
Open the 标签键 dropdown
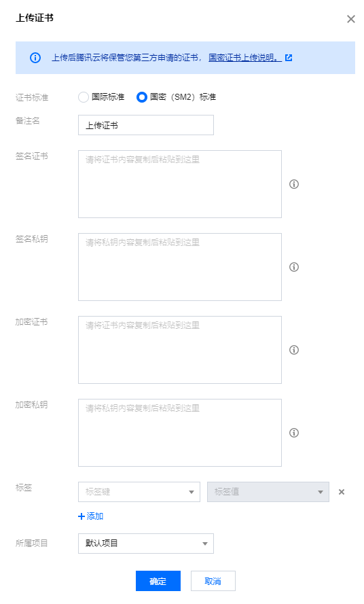(x=139, y=492)
